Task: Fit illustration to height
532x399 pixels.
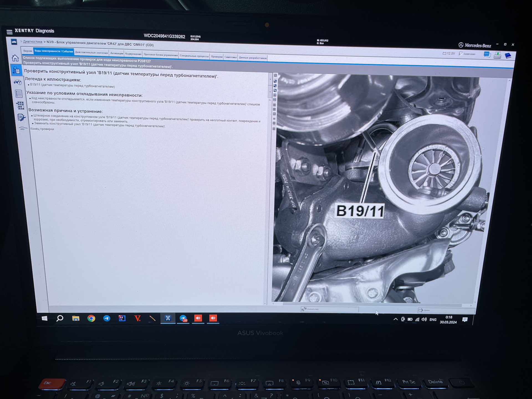Action: pyautogui.click(x=275, y=99)
